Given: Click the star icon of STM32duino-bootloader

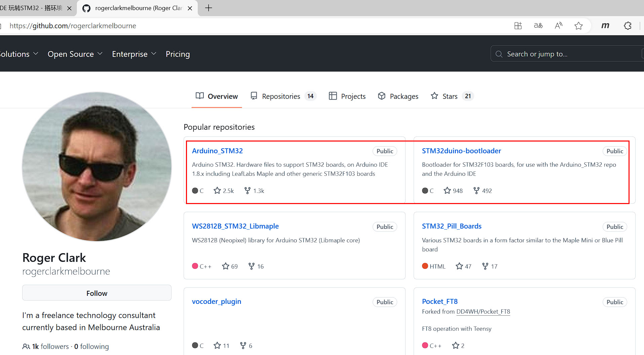Looking at the screenshot, I should click(447, 191).
